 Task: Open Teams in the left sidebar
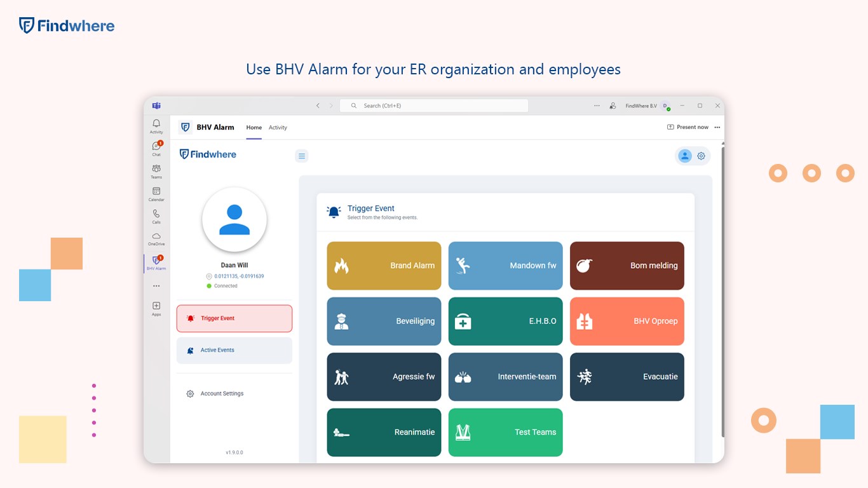click(156, 172)
